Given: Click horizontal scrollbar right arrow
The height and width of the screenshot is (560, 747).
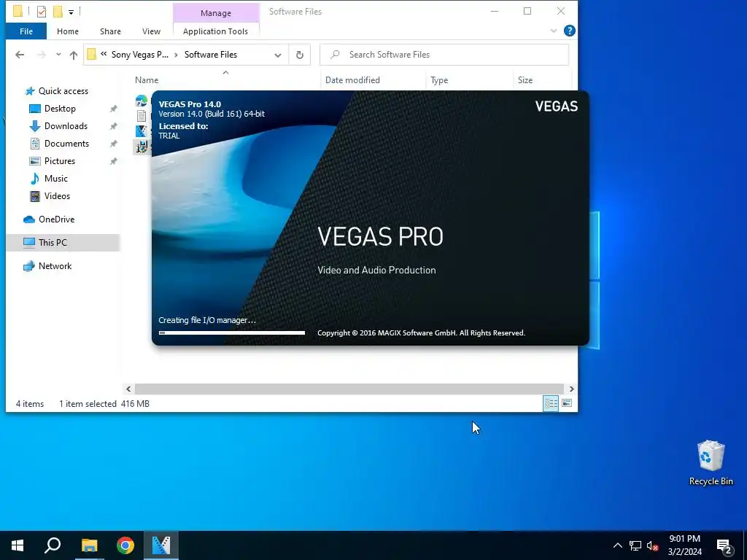Looking at the screenshot, I should [x=572, y=389].
